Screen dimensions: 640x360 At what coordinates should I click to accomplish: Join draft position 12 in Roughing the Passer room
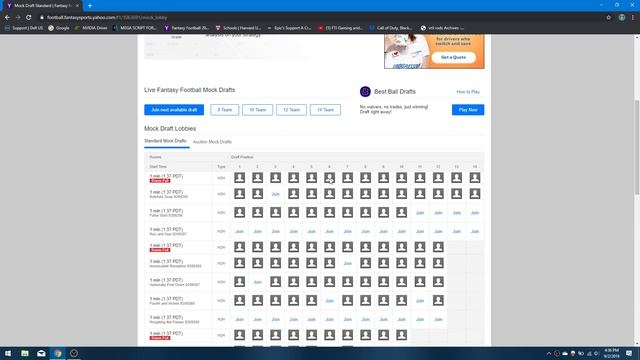point(438,320)
